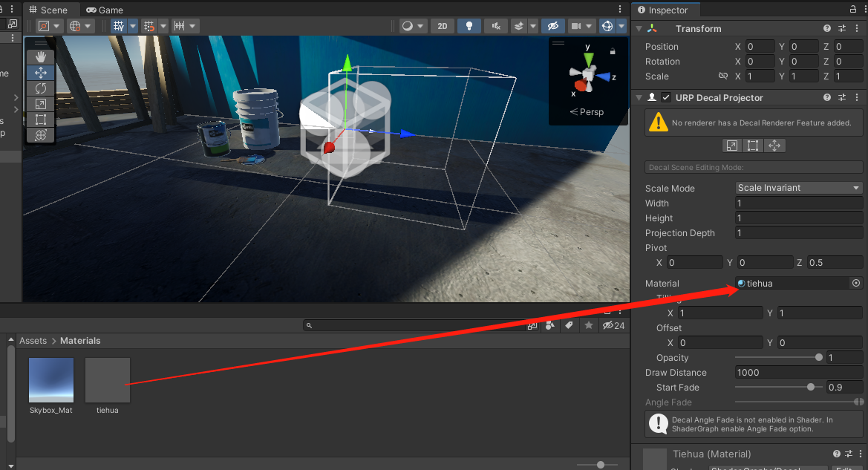Open draw mode dropdown arrow
Image resolution: width=868 pixels, height=470 pixels.
pyautogui.click(x=421, y=26)
